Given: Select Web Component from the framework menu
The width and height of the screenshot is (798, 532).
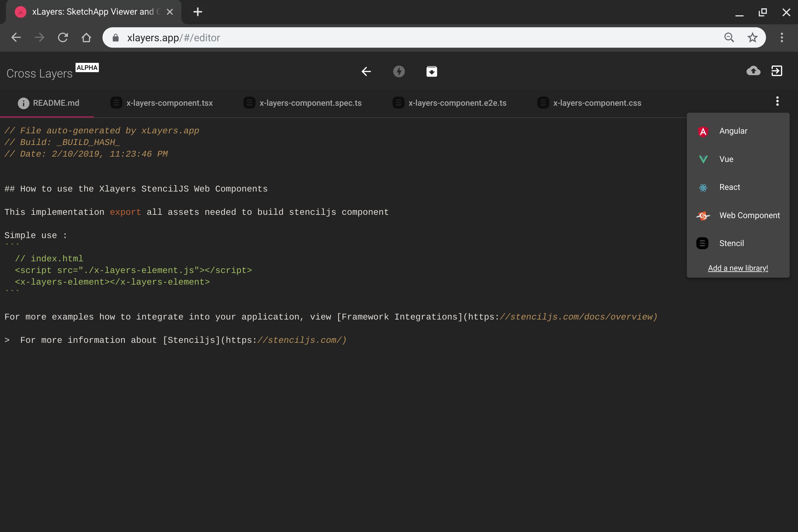Looking at the screenshot, I should 738,216.
